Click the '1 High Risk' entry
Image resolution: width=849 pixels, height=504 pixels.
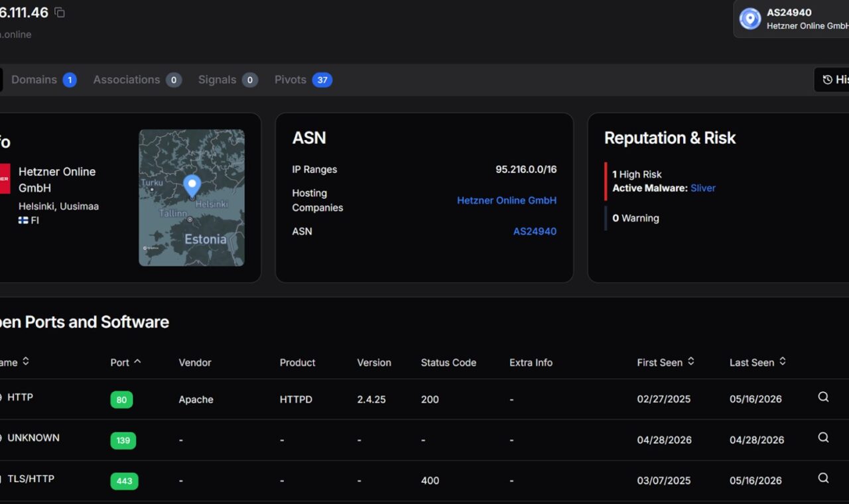[x=637, y=174]
